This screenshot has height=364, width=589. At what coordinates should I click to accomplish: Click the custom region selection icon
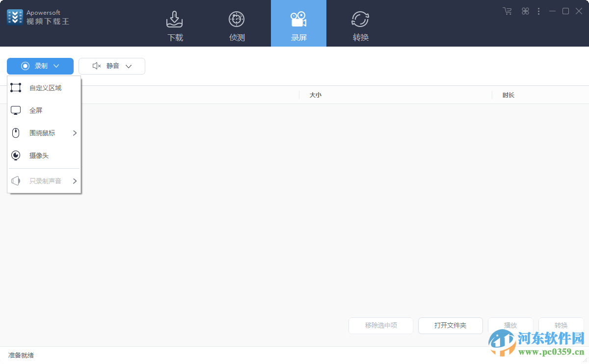point(15,87)
